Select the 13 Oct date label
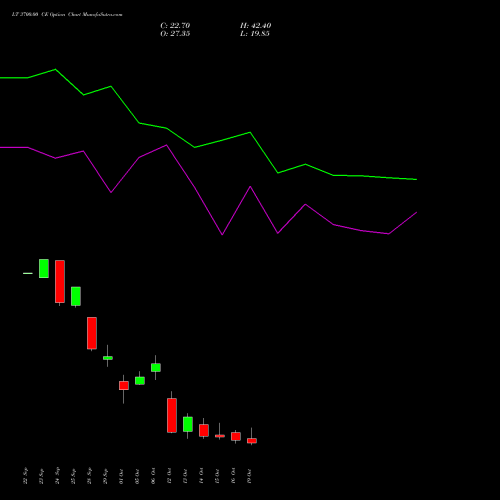 [185, 476]
